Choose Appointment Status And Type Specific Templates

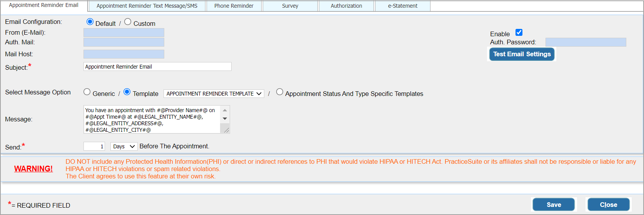pyautogui.click(x=280, y=92)
